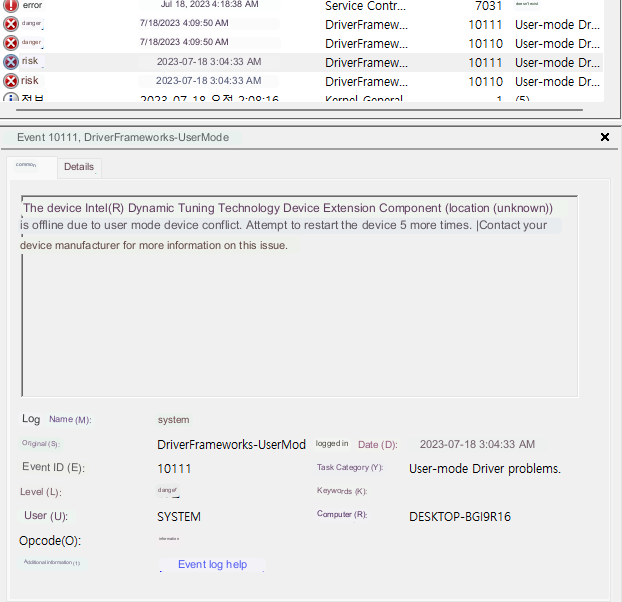Click the red icon on the 3:04:33 AM event 10110 row
The height and width of the screenshot is (602, 622).
pyautogui.click(x=11, y=81)
